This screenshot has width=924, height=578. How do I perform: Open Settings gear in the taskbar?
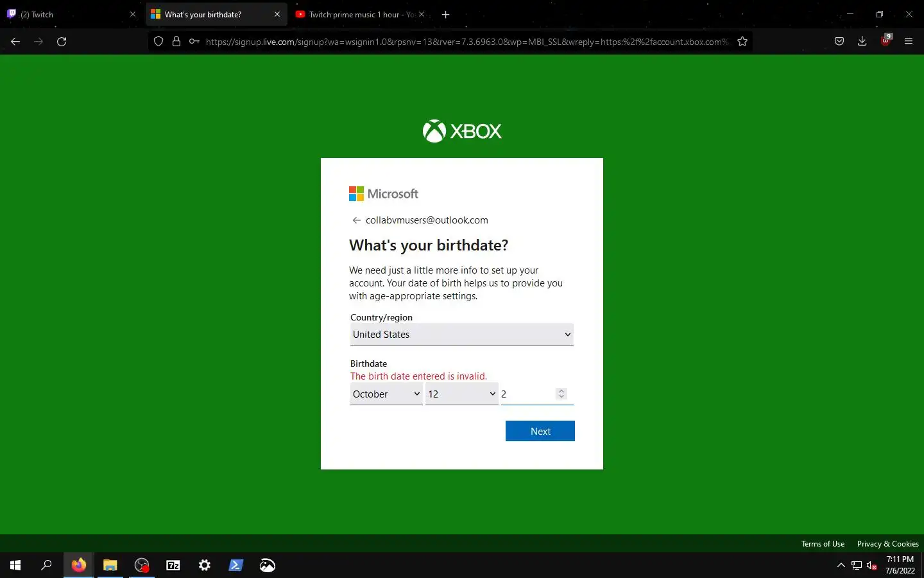205,565
